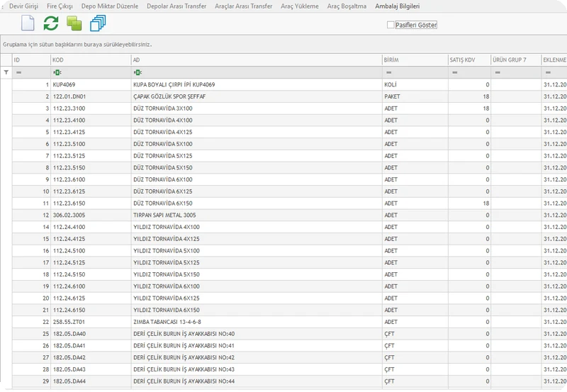Open the Araç Yükleme tab

pyautogui.click(x=300, y=6)
